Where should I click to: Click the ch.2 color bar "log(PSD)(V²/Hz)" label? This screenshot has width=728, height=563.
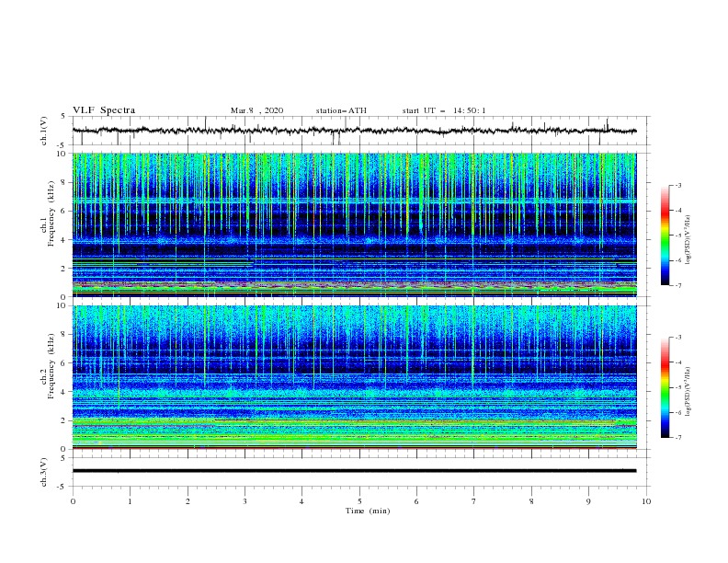click(x=688, y=391)
